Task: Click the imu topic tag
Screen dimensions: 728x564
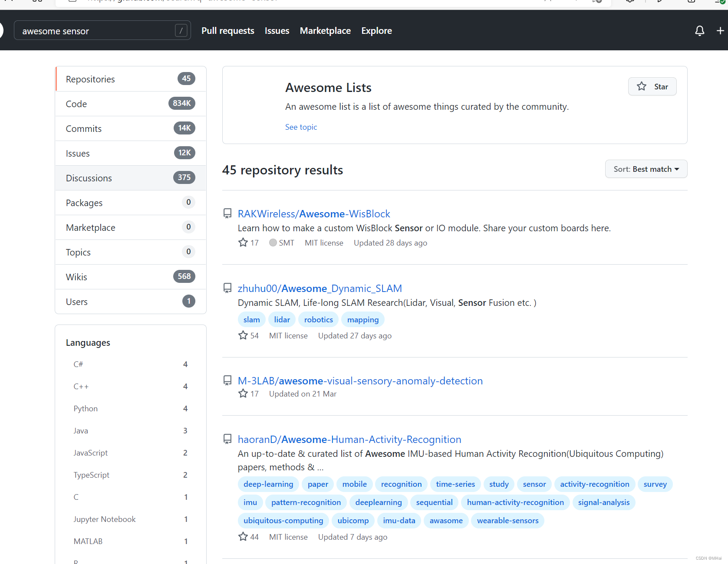Action: [x=250, y=502]
